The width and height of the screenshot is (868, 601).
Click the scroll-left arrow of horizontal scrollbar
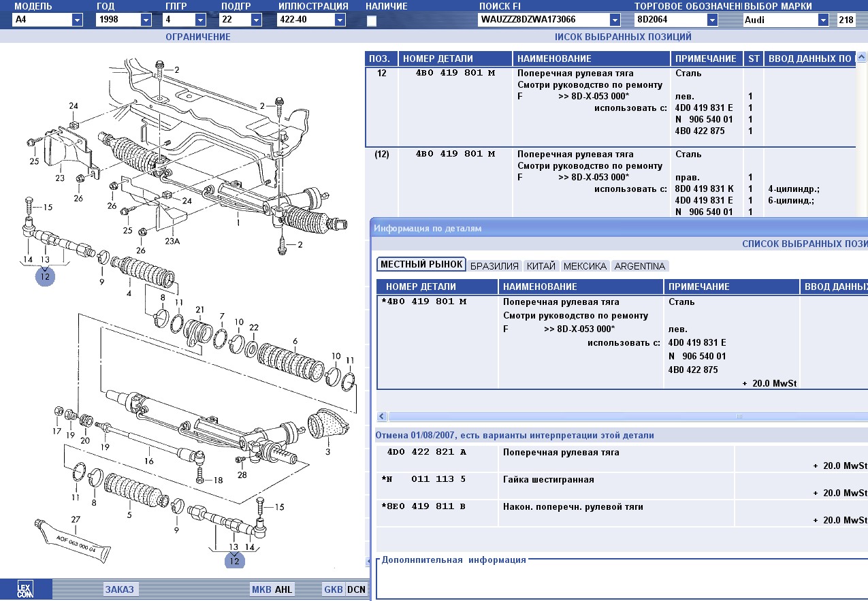382,416
